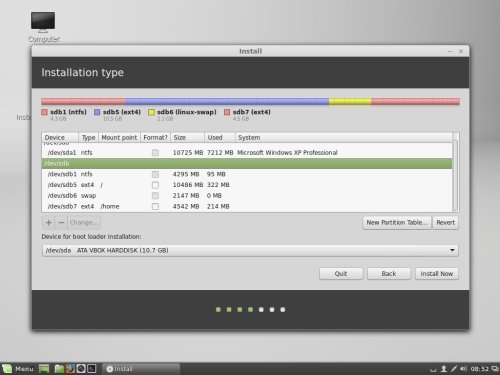
Task: Click the Format? column header
Action: (x=156, y=137)
